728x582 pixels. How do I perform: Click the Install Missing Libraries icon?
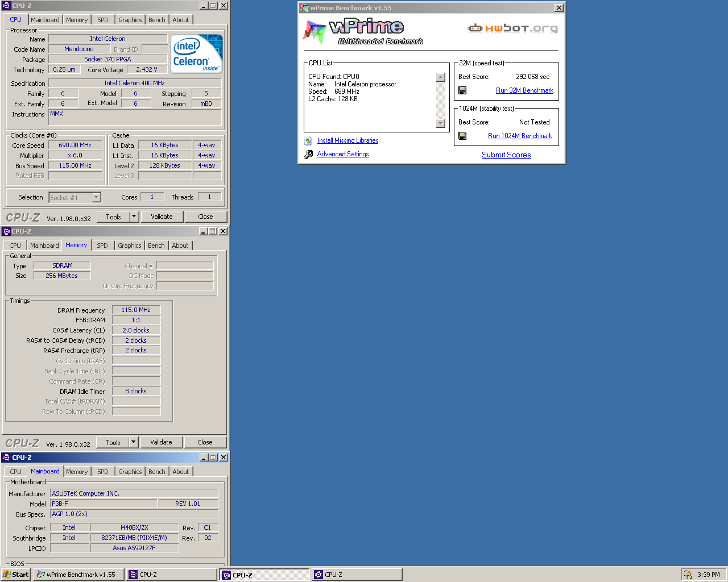[x=308, y=140]
